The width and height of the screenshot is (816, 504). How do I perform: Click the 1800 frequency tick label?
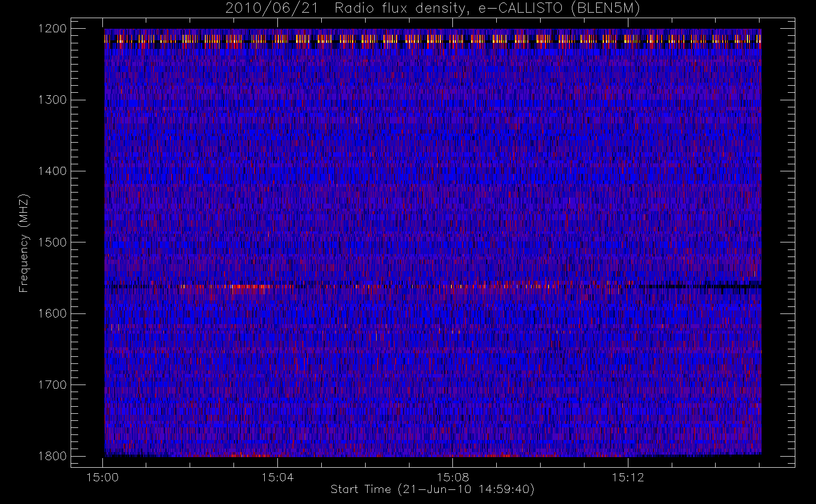(52, 456)
